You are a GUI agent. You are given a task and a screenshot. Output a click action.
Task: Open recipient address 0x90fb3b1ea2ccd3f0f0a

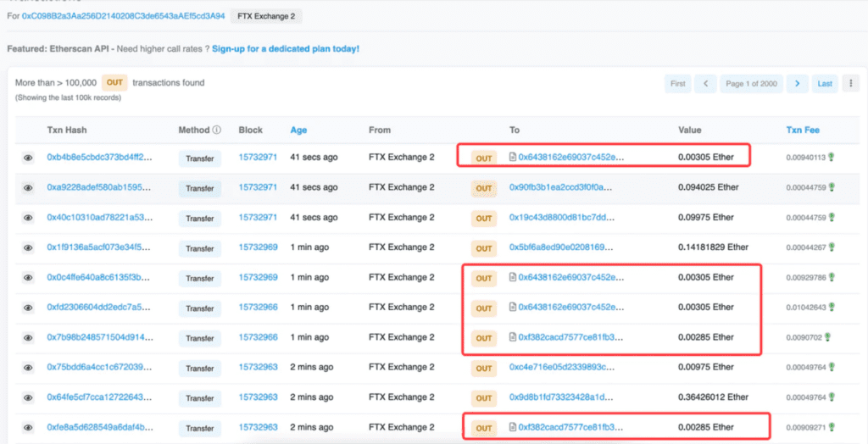pos(561,187)
